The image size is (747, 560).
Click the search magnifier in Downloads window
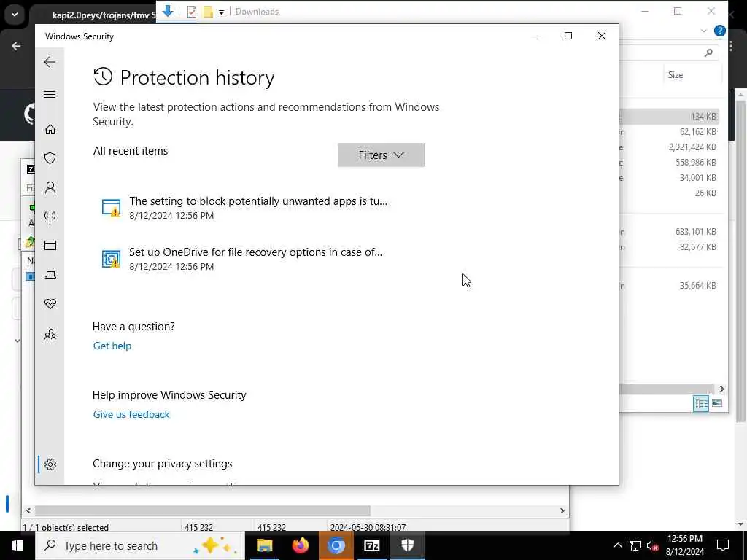tap(708, 52)
